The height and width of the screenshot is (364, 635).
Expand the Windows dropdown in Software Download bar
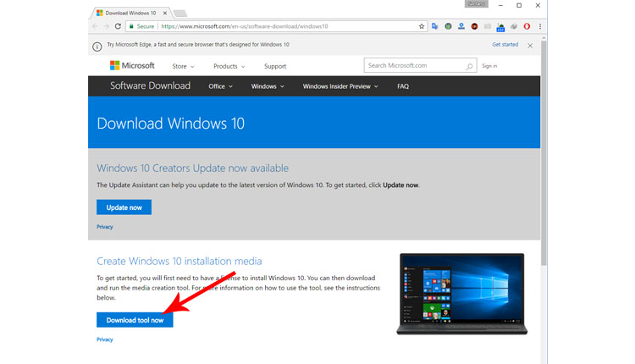[268, 86]
